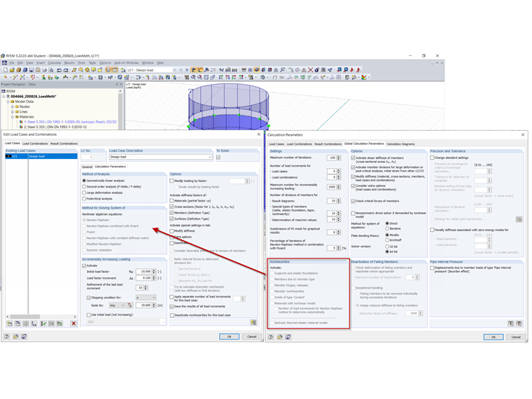Open Calculate menu in RFEM menu bar
532x399 pixels.
[55, 63]
